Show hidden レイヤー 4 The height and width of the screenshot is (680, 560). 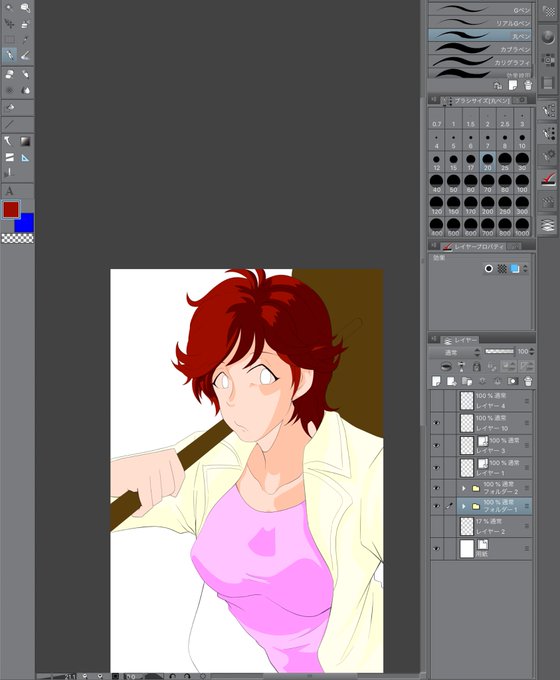[x=437, y=401]
